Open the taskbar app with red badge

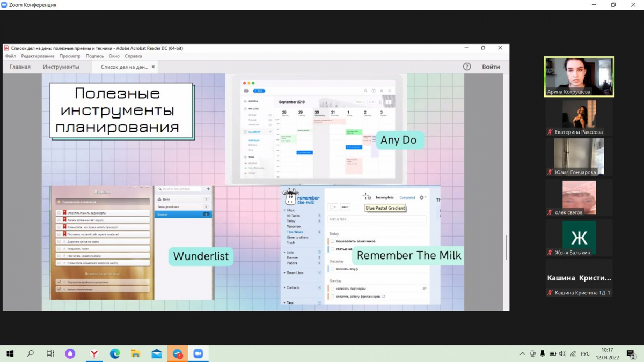pos(177,354)
